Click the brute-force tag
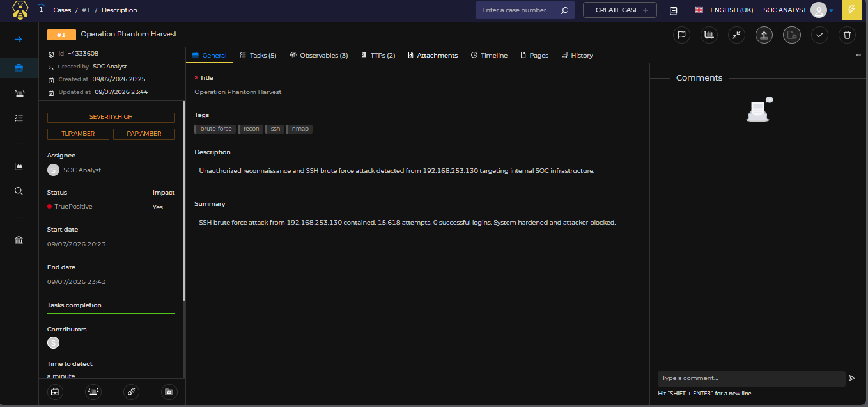Viewport: 868px width, 407px height. 215,129
